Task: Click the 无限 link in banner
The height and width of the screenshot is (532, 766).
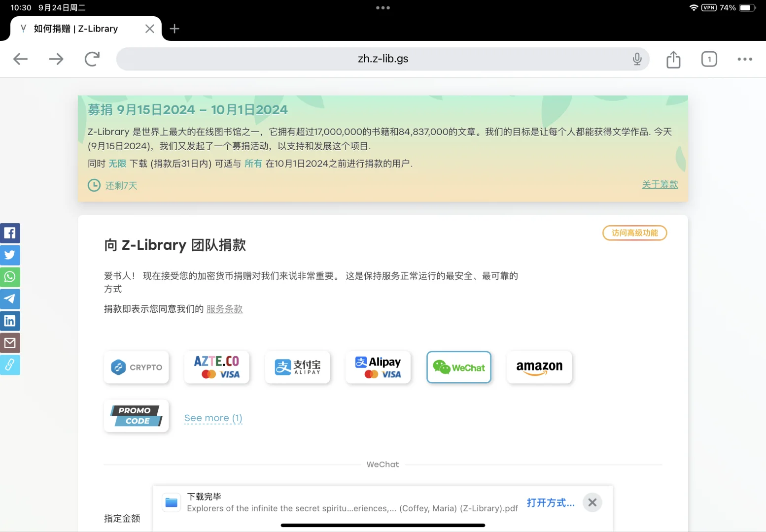Action: coord(117,164)
